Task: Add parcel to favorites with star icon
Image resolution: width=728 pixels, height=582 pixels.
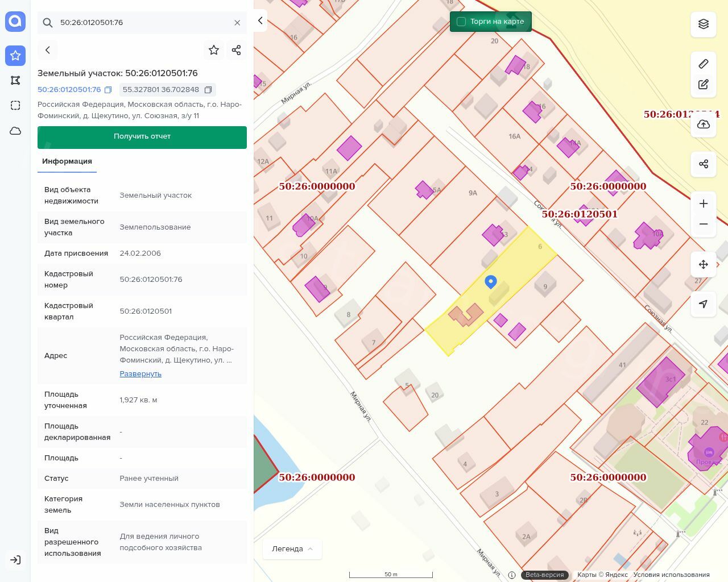Action: point(214,50)
